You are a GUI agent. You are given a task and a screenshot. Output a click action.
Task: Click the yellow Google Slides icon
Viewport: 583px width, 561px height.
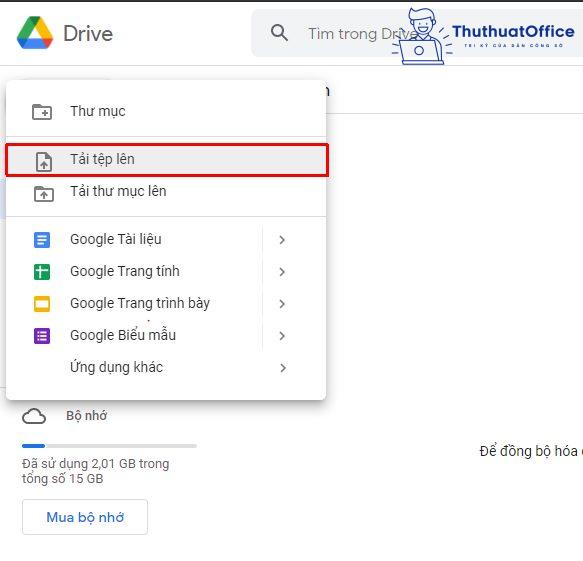[x=42, y=304]
